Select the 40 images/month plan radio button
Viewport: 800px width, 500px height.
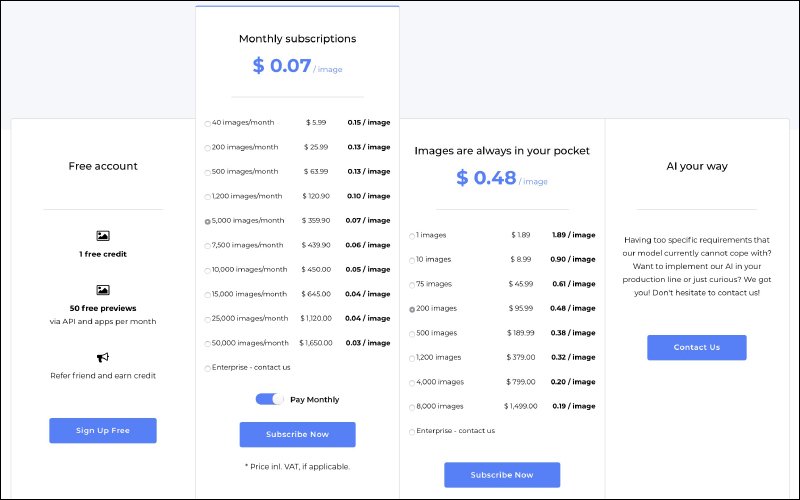(x=208, y=123)
